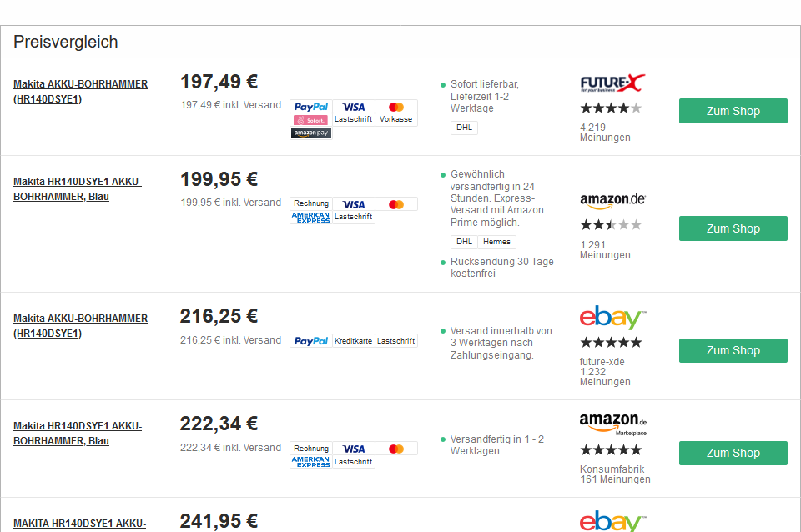Click the PayPal icon in the 197,49 € offer
This screenshot has height=532, width=801.
311,107
